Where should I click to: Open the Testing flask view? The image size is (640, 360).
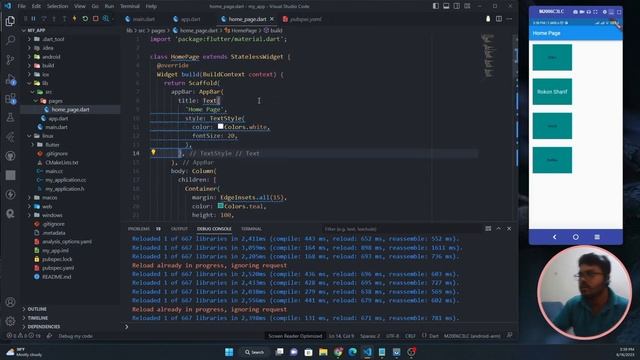10,118
